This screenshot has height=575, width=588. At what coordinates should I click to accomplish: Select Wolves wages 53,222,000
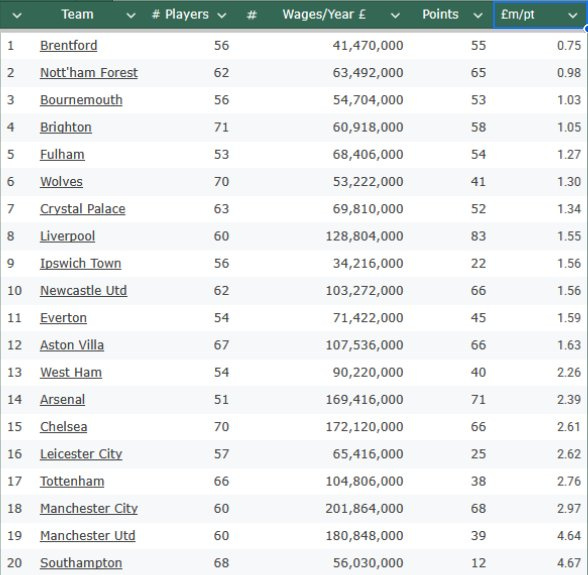368,182
